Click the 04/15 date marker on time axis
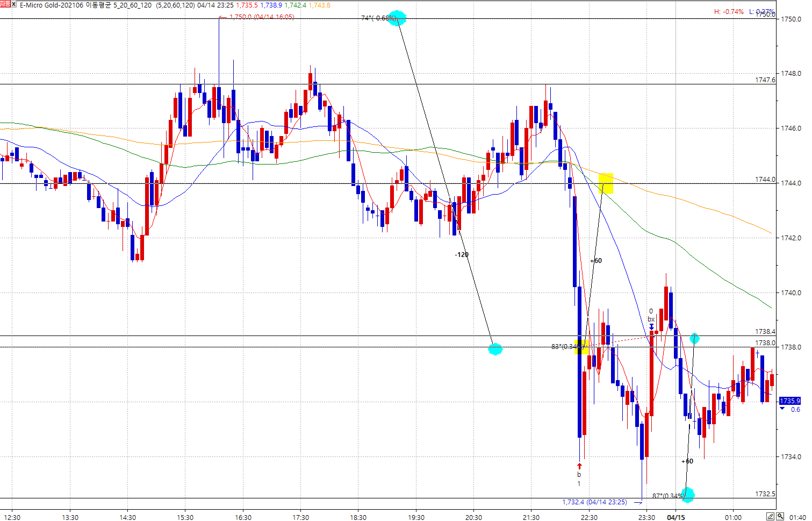Image resolution: width=812 pixels, height=521 pixels. pos(676,517)
